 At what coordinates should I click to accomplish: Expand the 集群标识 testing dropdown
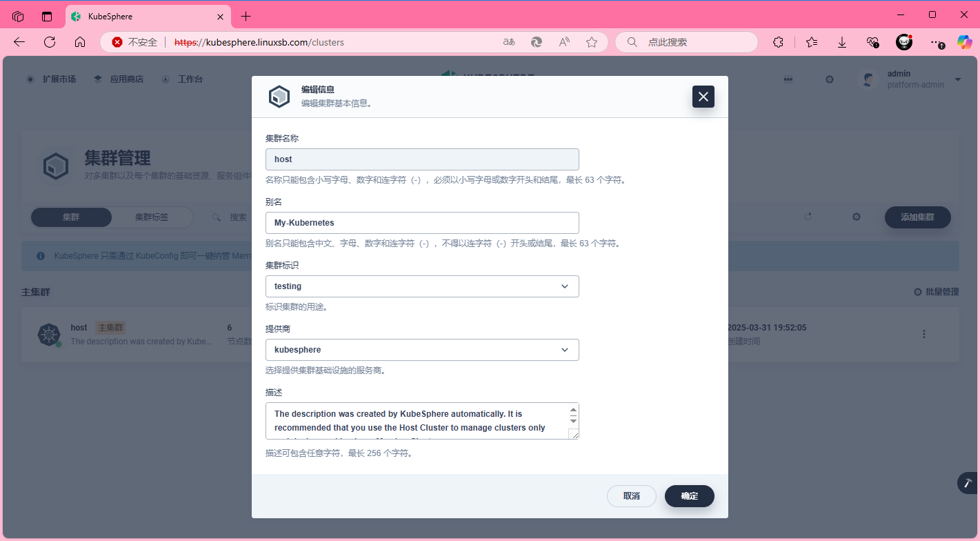[x=422, y=286]
